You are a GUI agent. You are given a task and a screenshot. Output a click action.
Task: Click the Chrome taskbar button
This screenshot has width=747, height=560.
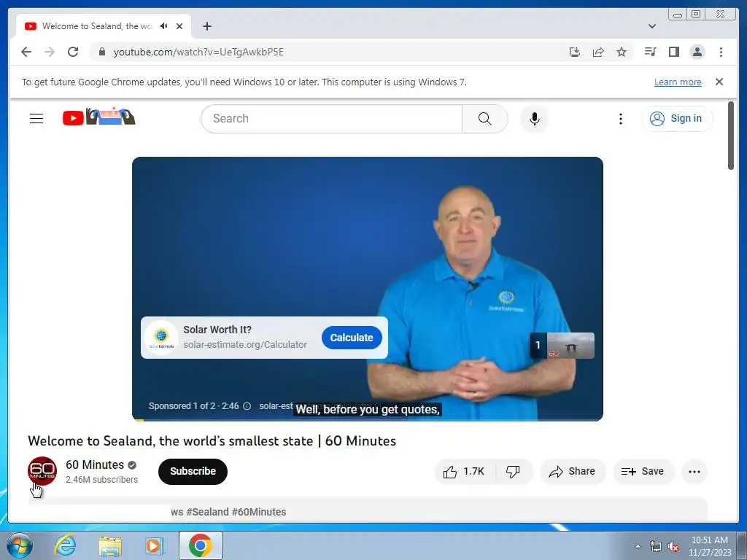point(200,545)
